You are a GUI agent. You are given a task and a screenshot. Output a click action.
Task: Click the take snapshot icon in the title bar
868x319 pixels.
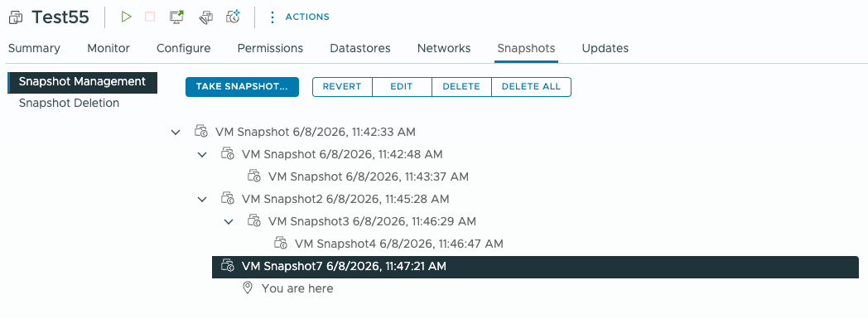(233, 17)
